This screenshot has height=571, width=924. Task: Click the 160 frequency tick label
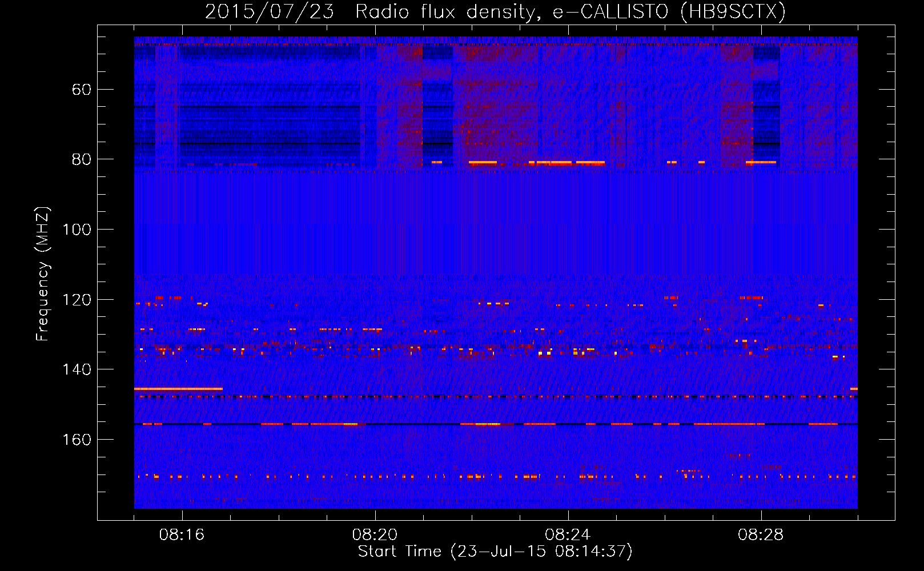click(77, 440)
